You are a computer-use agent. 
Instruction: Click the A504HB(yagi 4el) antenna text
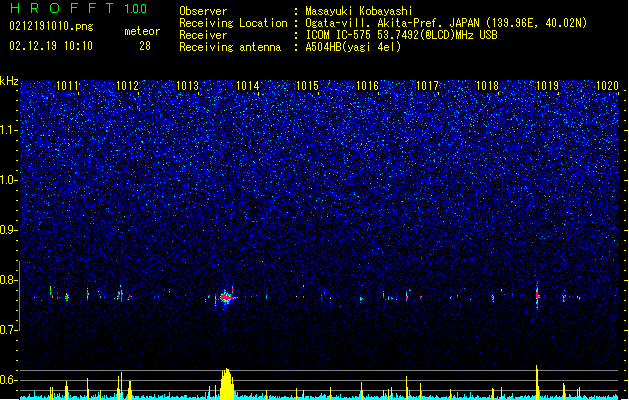click(353, 47)
